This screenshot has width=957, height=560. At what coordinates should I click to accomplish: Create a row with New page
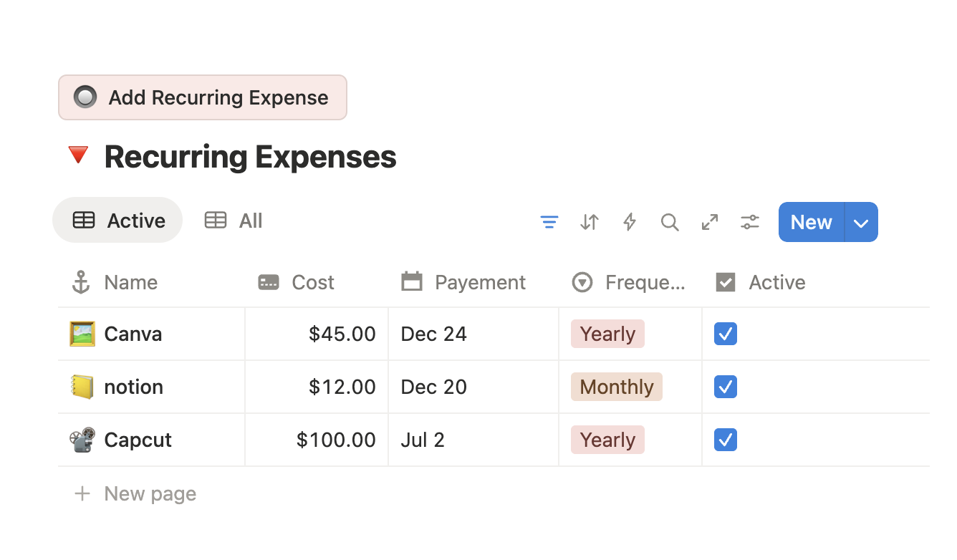tap(135, 493)
